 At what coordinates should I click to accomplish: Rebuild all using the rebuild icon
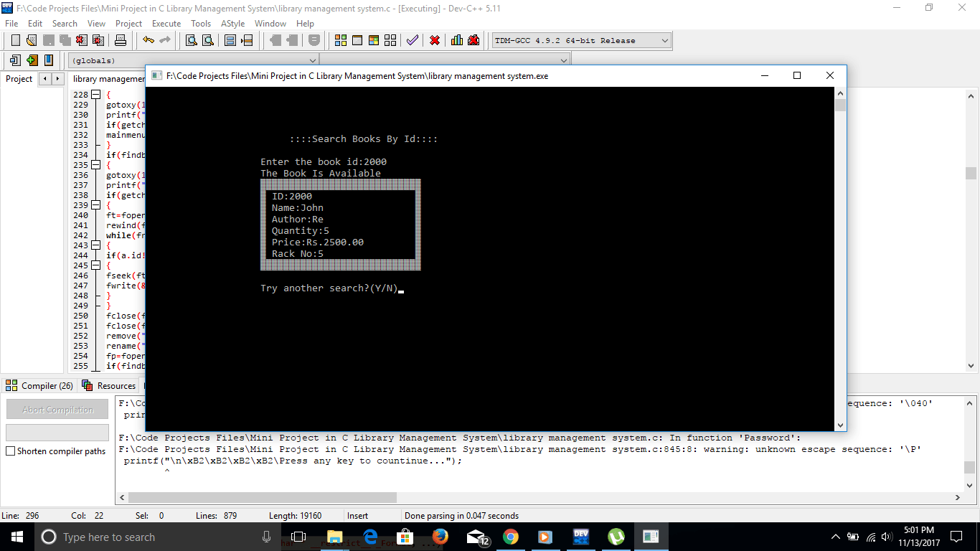[389, 40]
